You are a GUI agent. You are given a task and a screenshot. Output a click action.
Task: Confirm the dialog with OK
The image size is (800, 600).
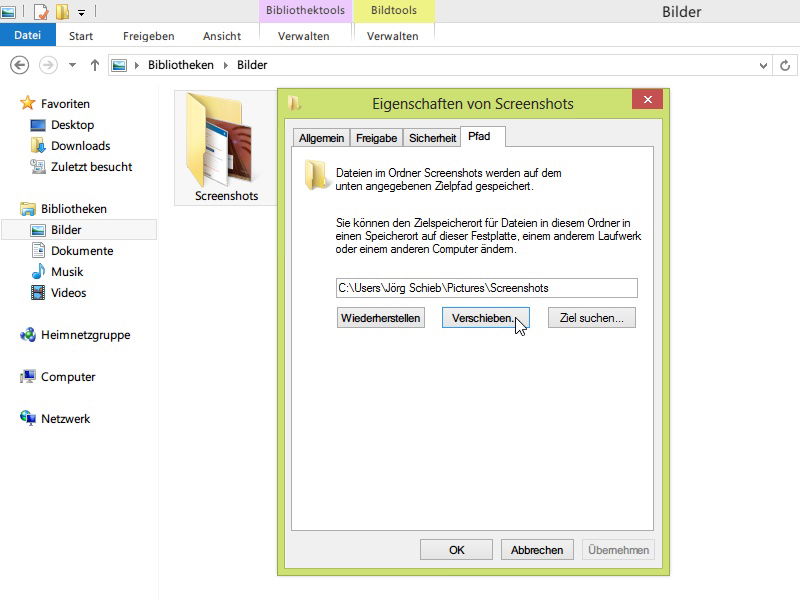pyautogui.click(x=457, y=550)
